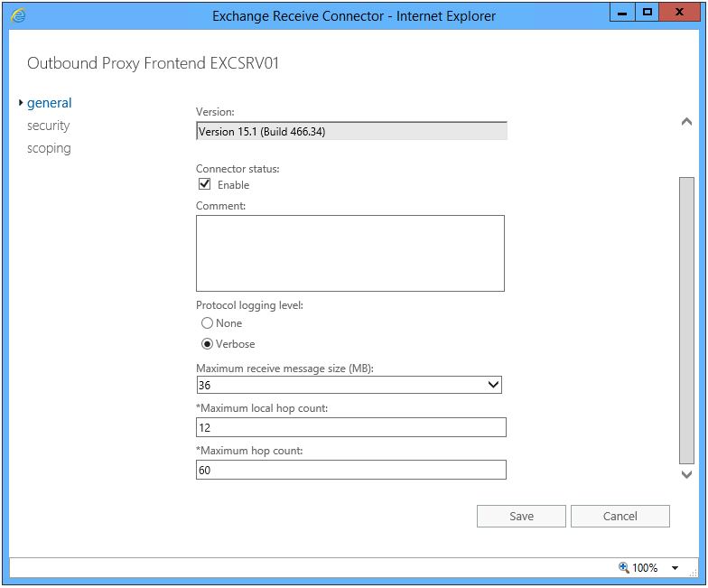Click the Maximum local hop count field
Screen dimensions: 708x588
coord(350,427)
